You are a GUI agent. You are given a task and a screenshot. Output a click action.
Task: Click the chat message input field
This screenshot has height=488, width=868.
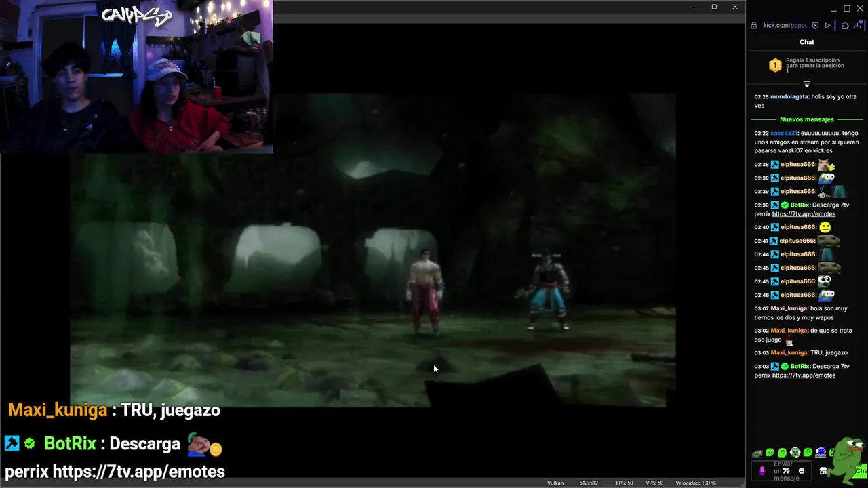click(x=782, y=471)
